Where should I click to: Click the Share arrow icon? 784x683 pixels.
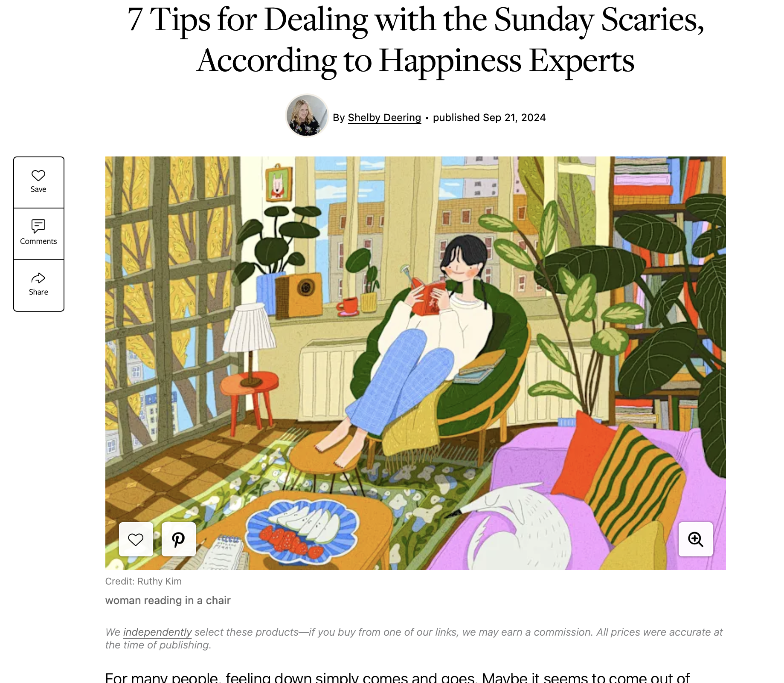tap(38, 278)
